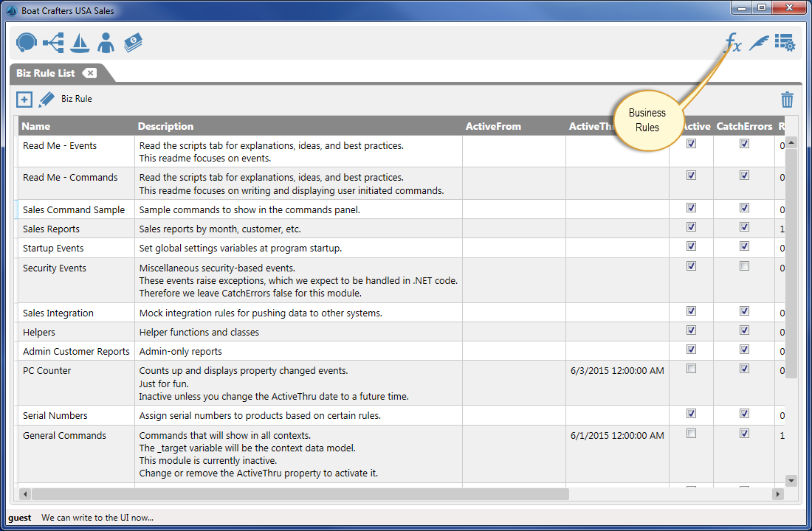The height and width of the screenshot is (531, 812).
Task: Click the feather quill icon
Action: tap(759, 43)
